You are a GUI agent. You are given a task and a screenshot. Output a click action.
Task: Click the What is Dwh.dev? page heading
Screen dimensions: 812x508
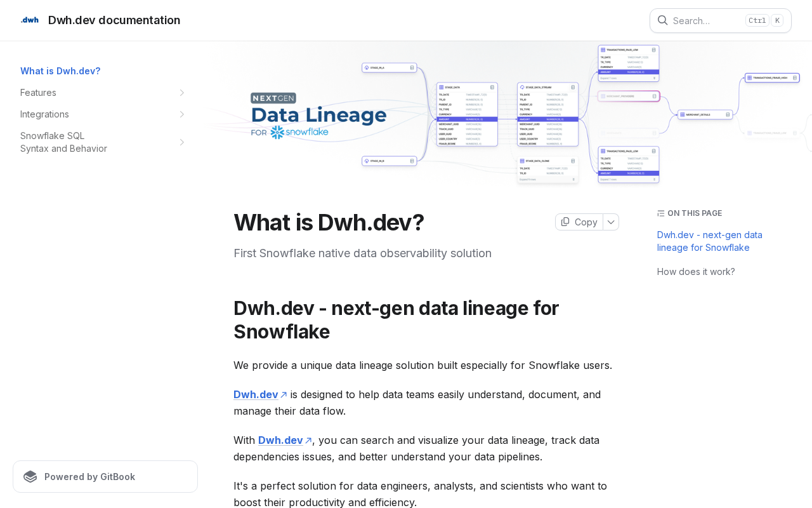point(329,222)
